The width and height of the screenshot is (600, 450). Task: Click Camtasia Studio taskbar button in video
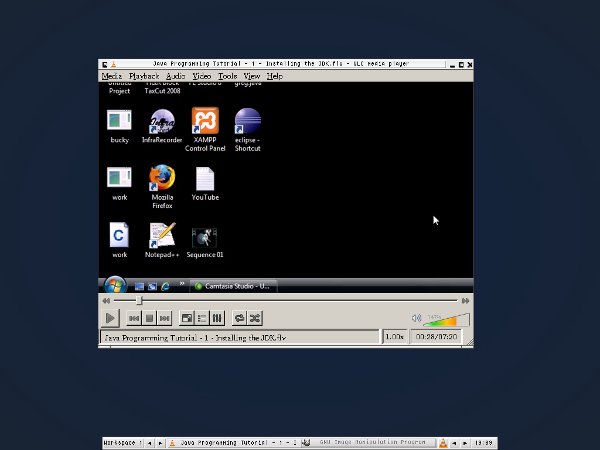pos(233,286)
